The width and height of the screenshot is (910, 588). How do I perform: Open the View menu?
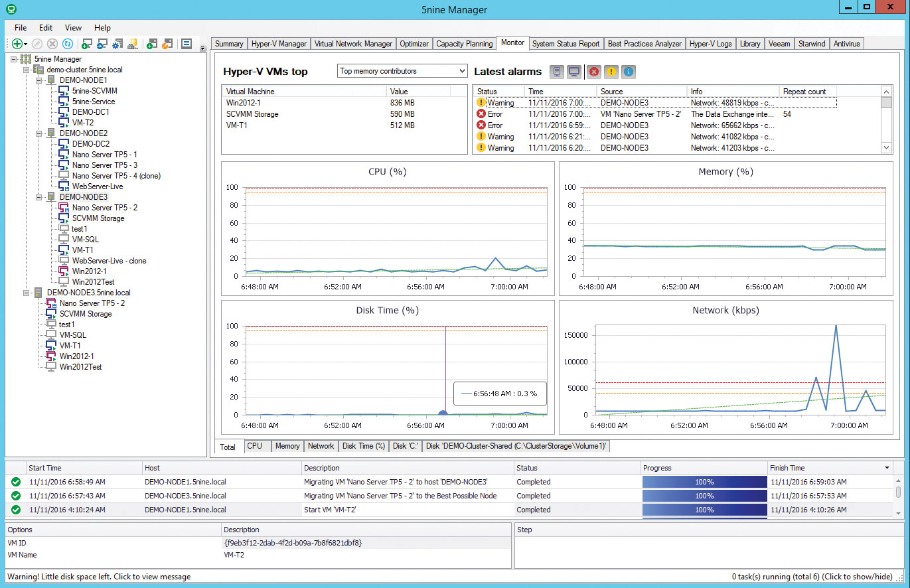73,28
